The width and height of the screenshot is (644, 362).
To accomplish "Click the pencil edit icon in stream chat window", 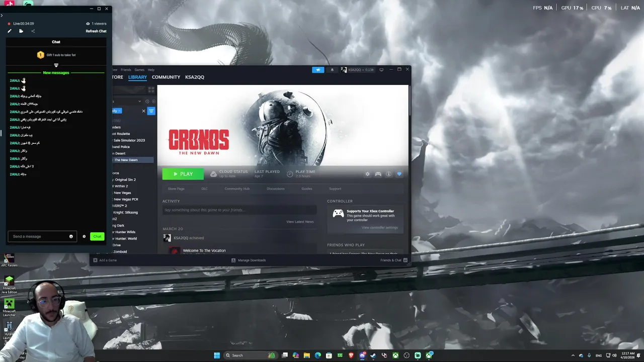I will (9, 31).
